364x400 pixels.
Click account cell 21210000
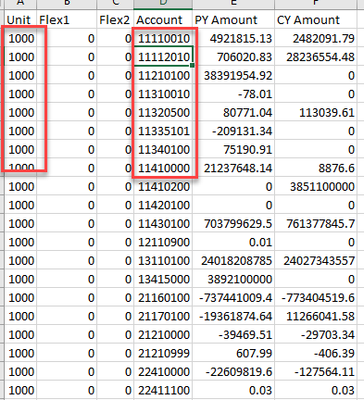click(163, 335)
